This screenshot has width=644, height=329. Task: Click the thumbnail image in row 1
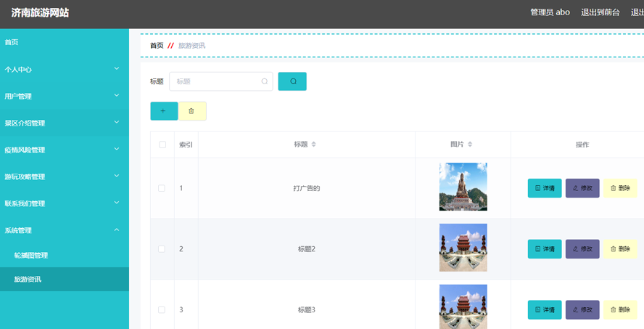pyautogui.click(x=463, y=187)
